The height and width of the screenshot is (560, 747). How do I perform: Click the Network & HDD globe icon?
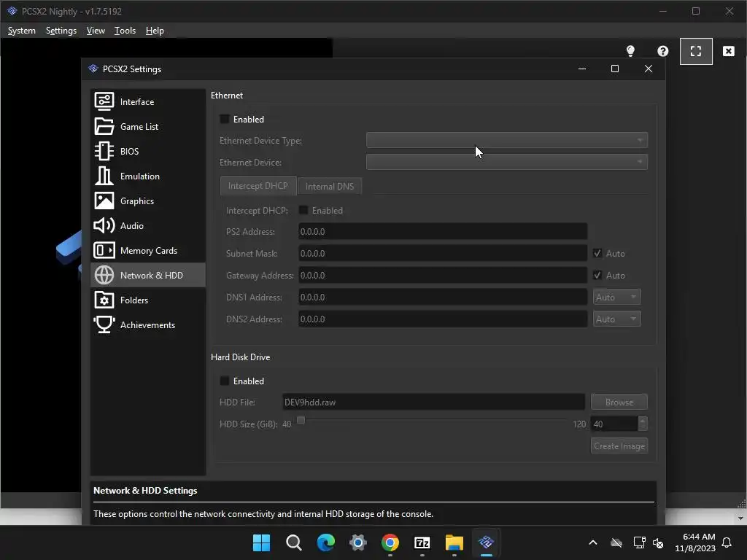click(x=104, y=275)
